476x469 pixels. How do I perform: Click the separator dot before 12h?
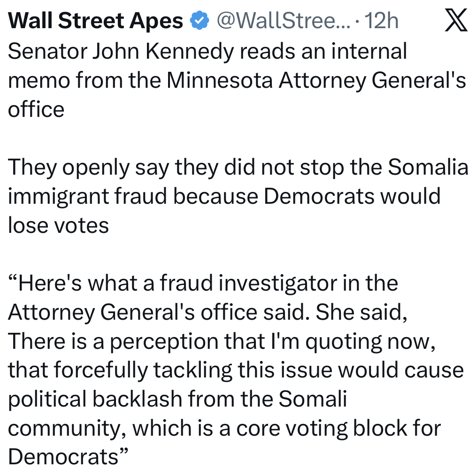coord(358,21)
